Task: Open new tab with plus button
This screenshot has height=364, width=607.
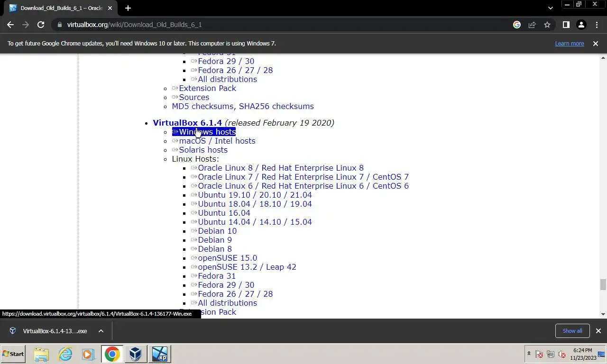Action: (x=128, y=8)
